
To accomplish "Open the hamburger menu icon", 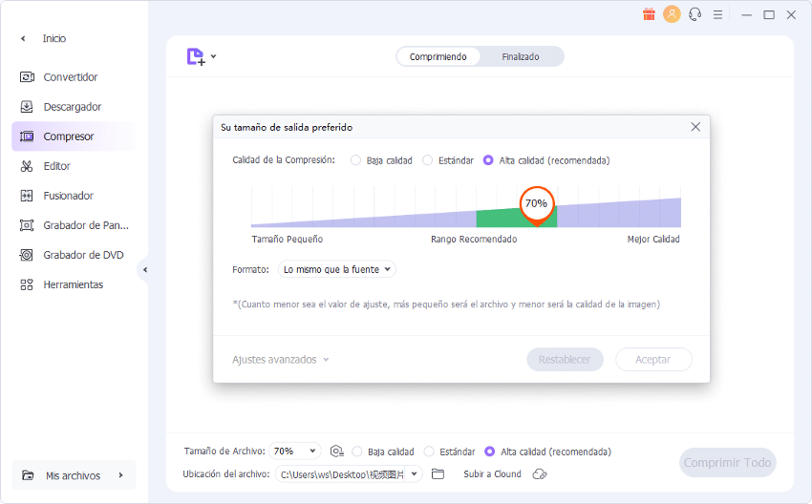I will click(718, 14).
